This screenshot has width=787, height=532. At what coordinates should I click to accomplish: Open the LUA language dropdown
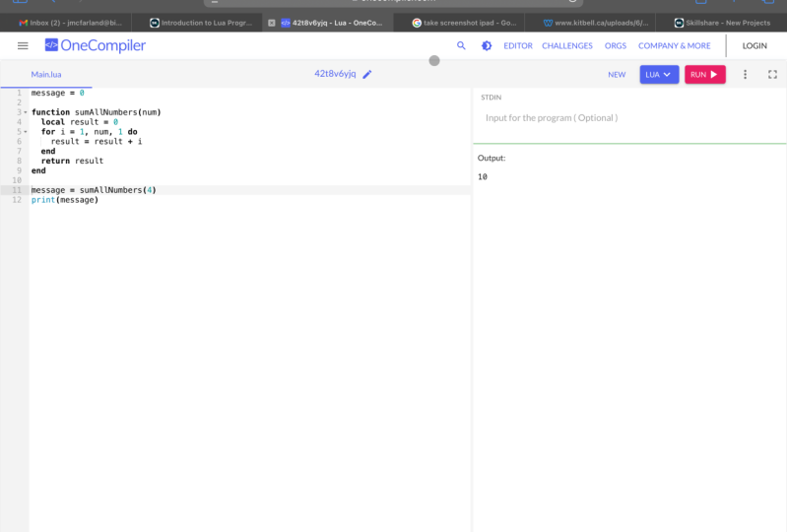click(659, 74)
